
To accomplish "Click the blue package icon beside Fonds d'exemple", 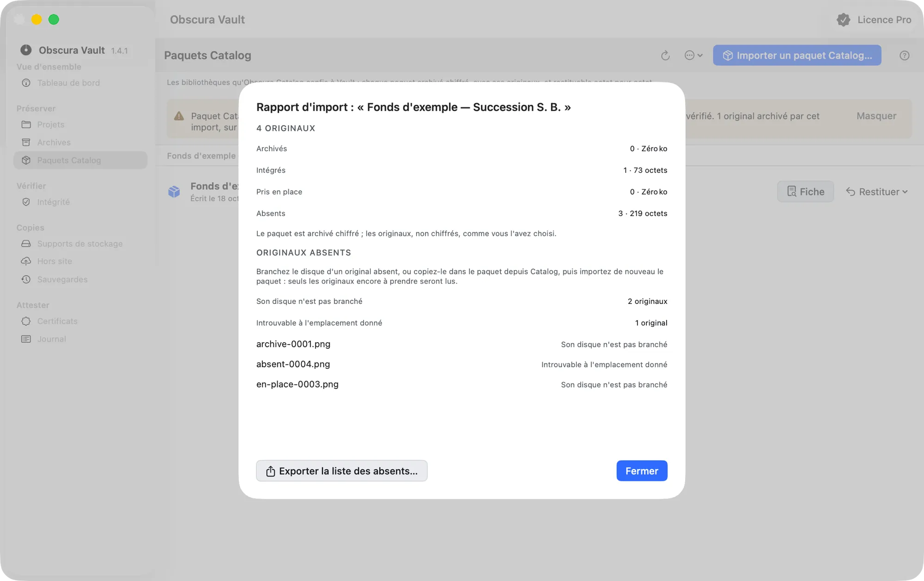I will (x=174, y=192).
